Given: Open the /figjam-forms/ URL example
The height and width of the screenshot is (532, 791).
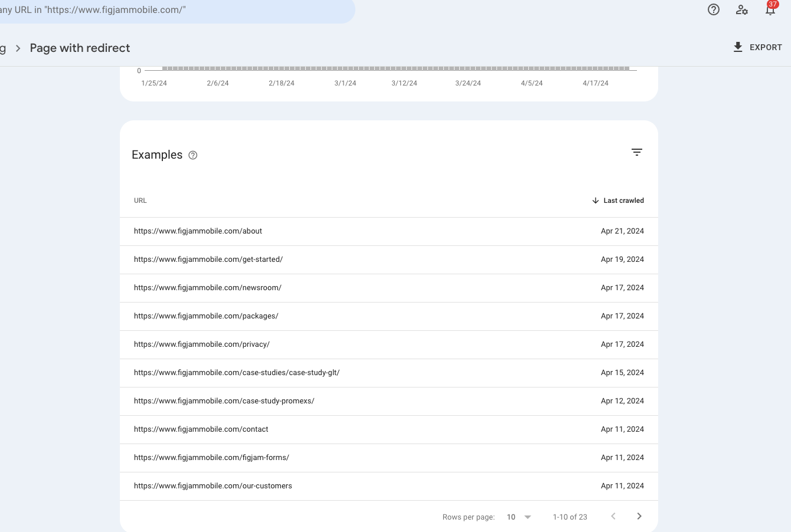Looking at the screenshot, I should [211, 458].
